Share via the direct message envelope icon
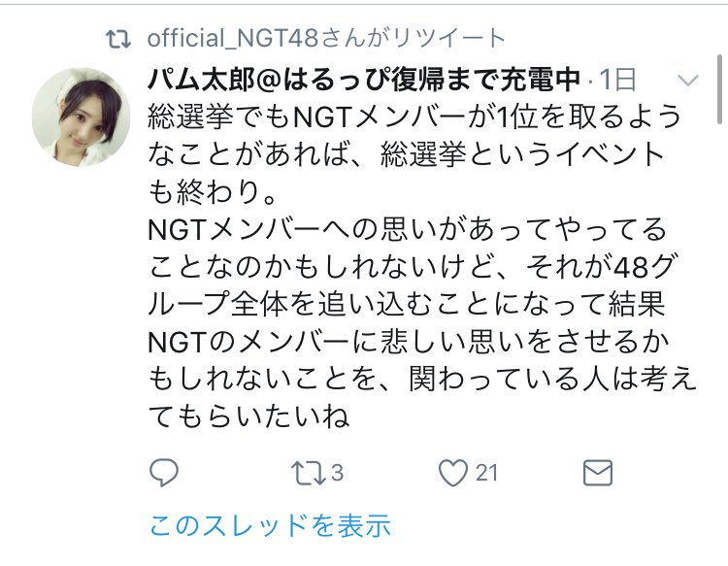Image resolution: width=728 pixels, height=566 pixels. coord(598,473)
